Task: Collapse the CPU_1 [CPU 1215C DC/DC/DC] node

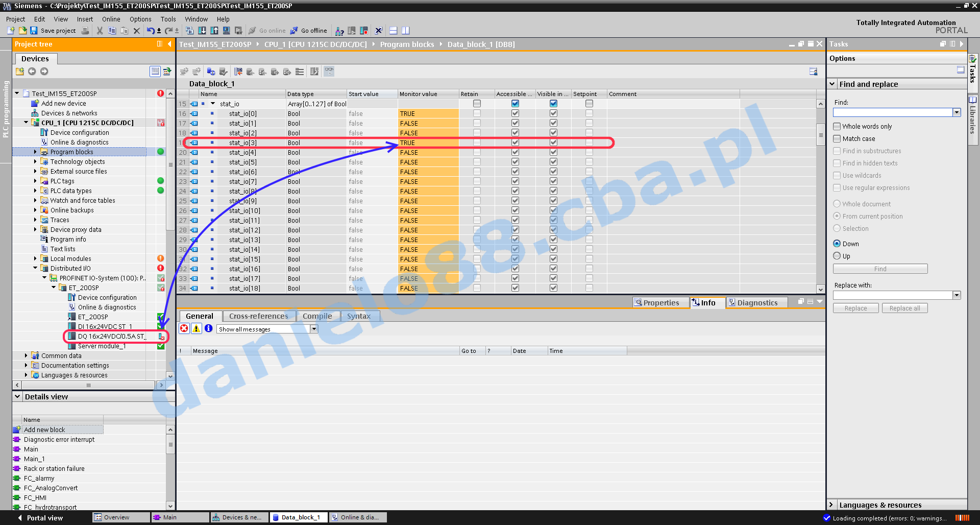Action: pyautogui.click(x=26, y=123)
